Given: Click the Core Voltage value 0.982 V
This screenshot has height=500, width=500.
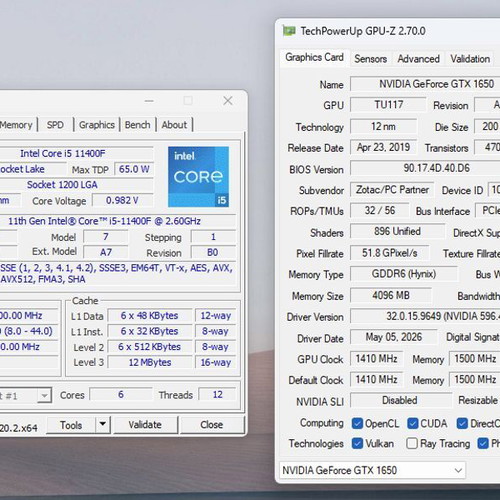Looking at the screenshot, I should (x=122, y=200).
